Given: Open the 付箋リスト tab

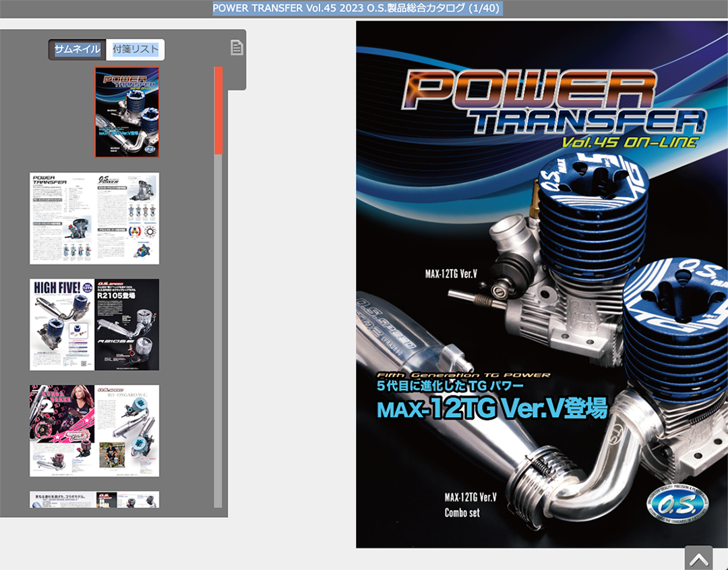Looking at the screenshot, I should coord(135,49).
